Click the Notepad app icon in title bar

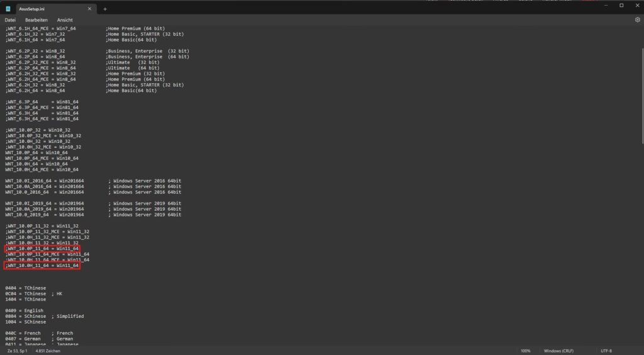(9, 9)
